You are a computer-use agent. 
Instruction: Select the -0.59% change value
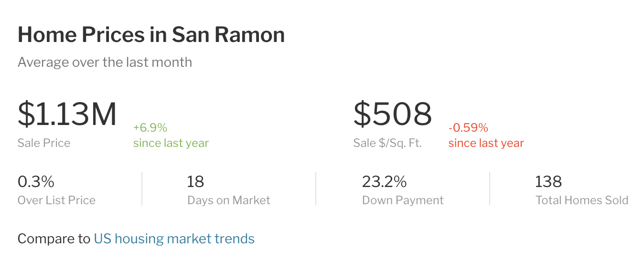point(468,128)
